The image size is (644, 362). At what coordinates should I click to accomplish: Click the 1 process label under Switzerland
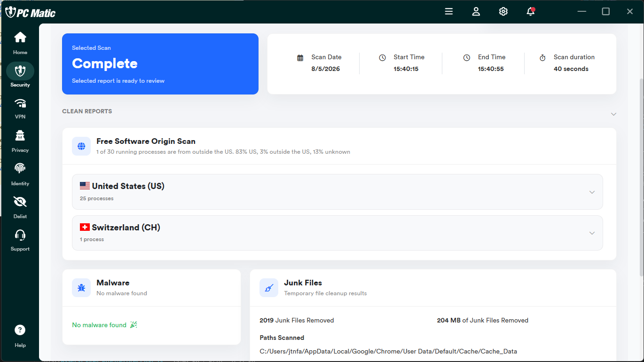pyautogui.click(x=92, y=239)
